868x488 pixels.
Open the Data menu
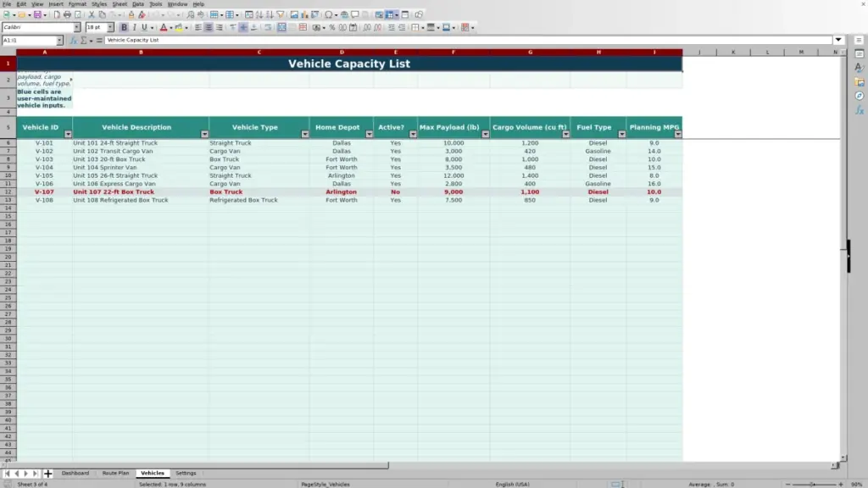138,4
